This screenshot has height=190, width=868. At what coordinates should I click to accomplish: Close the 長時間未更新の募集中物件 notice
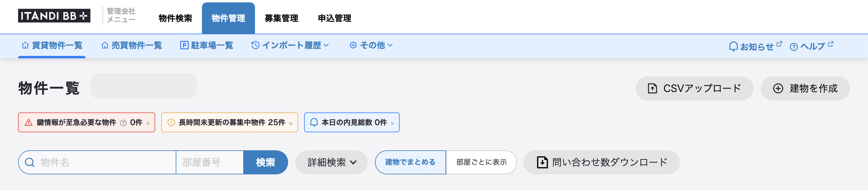pyautogui.click(x=291, y=124)
